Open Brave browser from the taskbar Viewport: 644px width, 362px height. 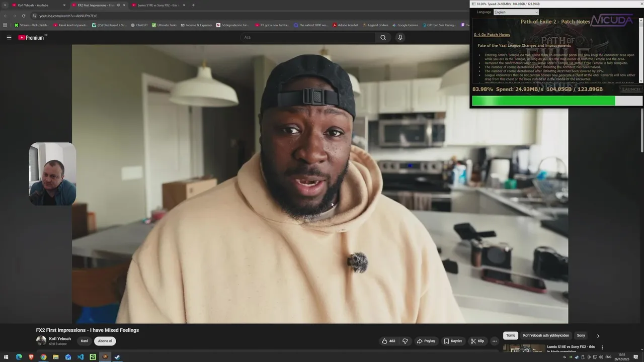pyautogui.click(x=31, y=357)
